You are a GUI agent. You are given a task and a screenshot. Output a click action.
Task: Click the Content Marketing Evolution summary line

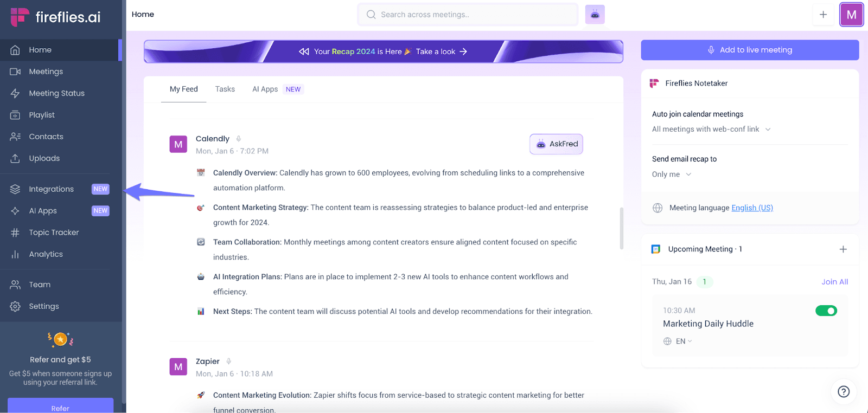tap(399, 402)
